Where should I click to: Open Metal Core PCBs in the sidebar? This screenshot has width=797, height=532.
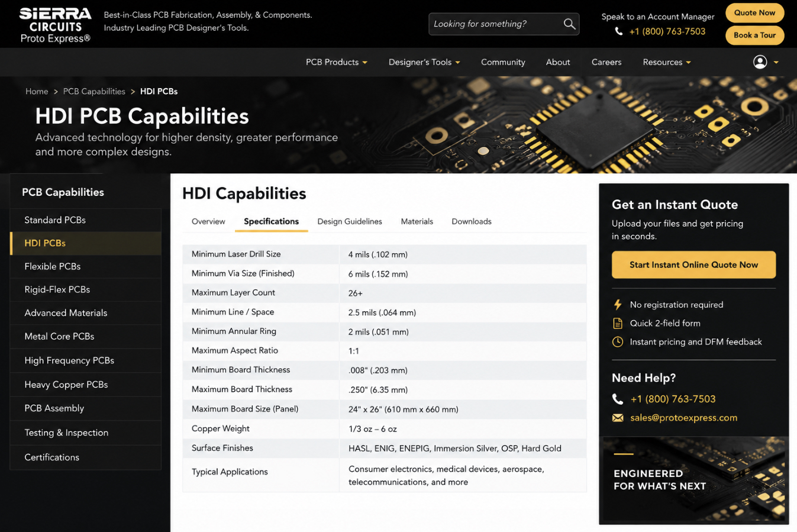(x=86, y=336)
